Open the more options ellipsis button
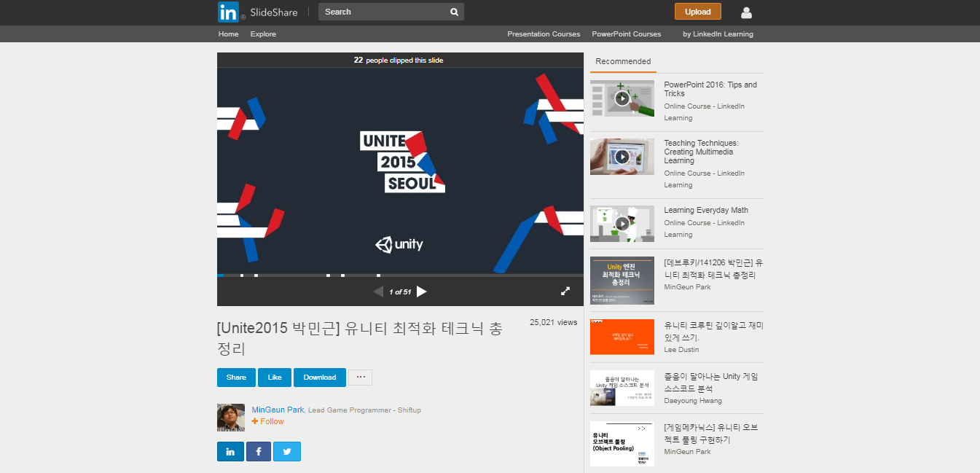 [x=361, y=377]
